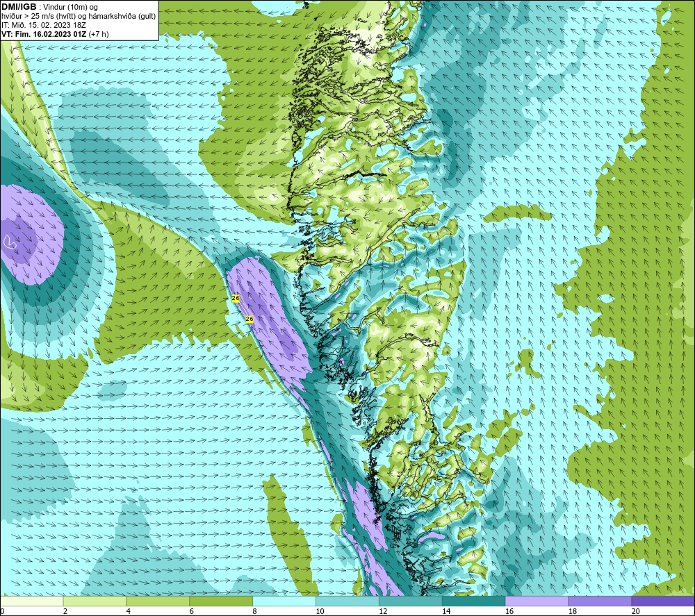Click the dark purple swatch above 20 m/s
This screenshot has height=616, width=695.
click(663, 601)
